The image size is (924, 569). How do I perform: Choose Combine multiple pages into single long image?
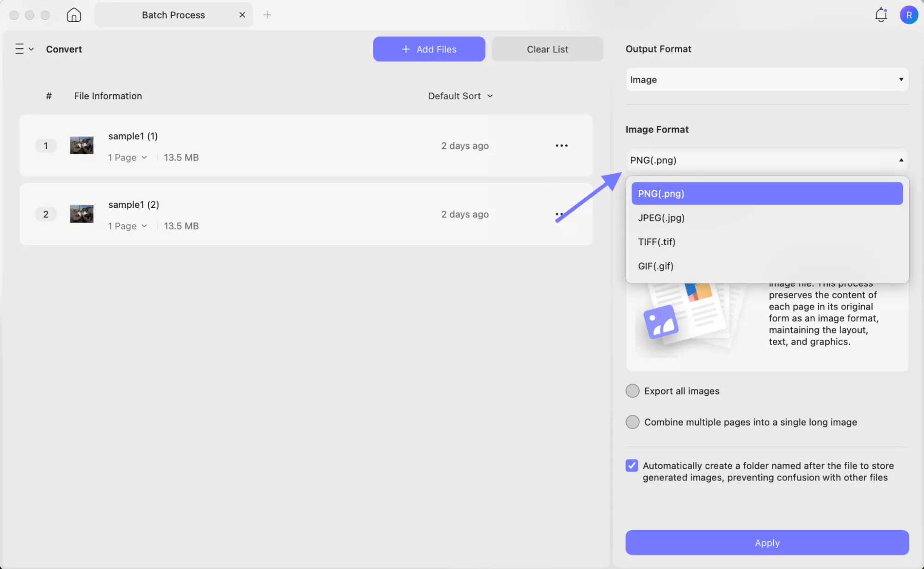pos(632,422)
